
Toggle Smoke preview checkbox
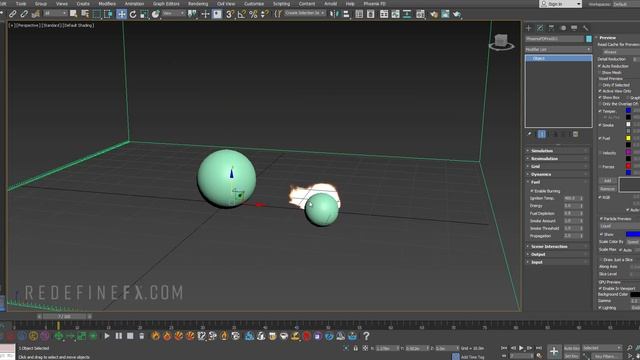pyautogui.click(x=600, y=125)
